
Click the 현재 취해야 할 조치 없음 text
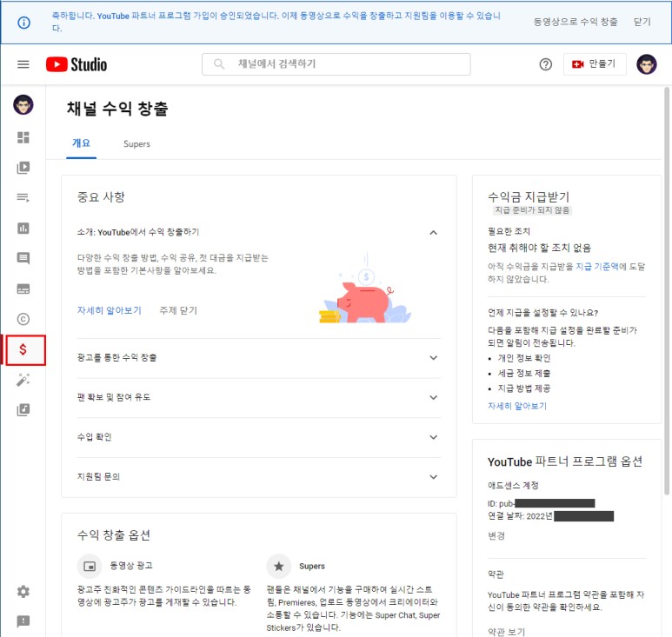[539, 248]
